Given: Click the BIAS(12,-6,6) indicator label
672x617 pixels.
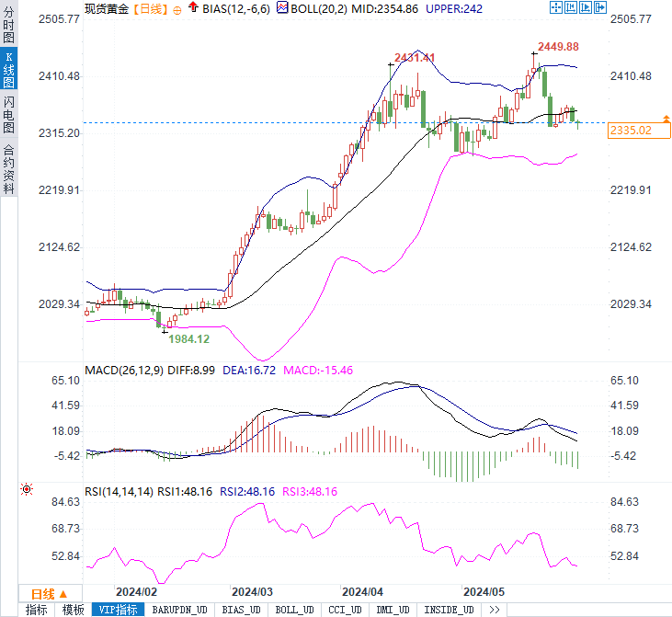Looking at the screenshot, I should (x=236, y=8).
